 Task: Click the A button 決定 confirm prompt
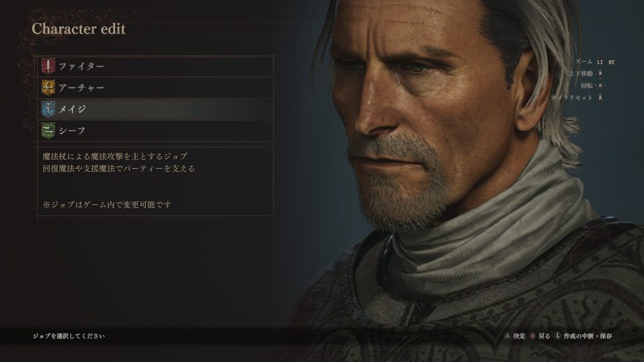514,336
